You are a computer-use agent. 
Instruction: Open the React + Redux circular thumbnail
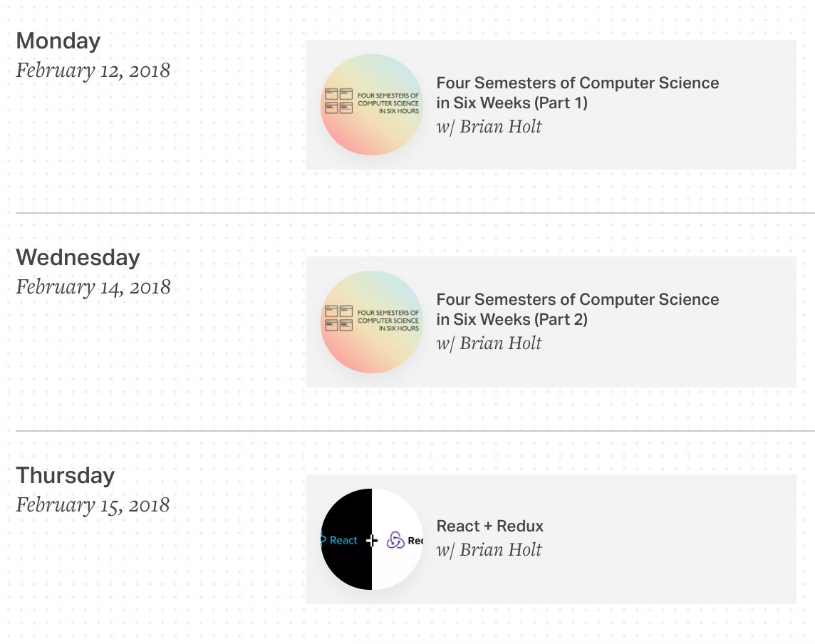(372, 539)
